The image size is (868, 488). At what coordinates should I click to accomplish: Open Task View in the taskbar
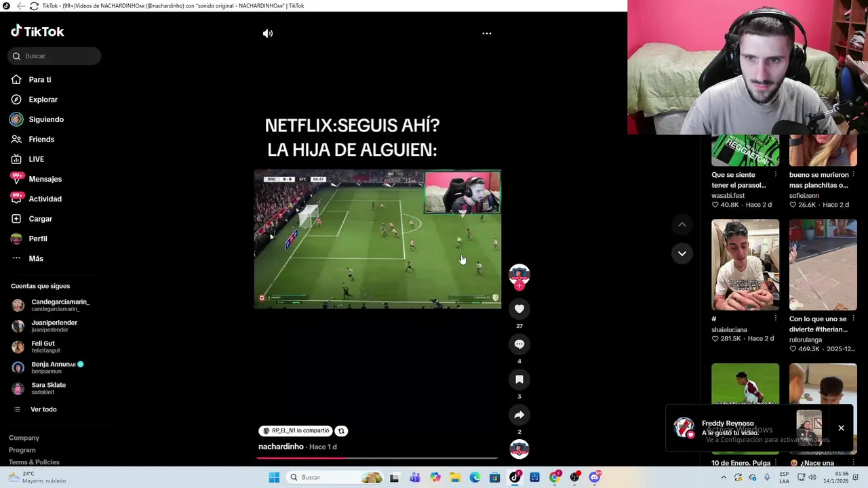click(395, 477)
